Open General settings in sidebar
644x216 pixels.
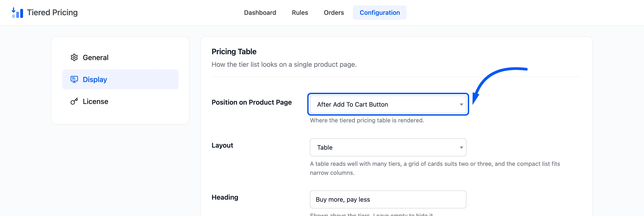(120, 57)
